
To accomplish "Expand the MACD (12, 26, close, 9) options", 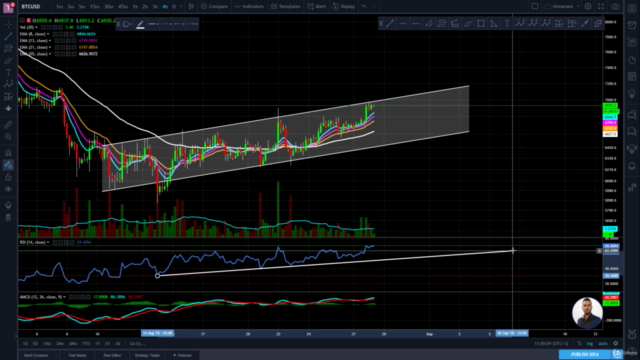I will [64, 297].
